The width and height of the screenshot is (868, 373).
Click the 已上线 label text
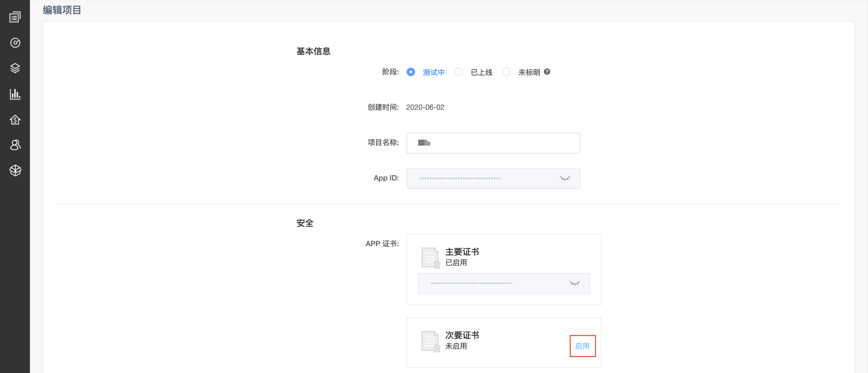pos(481,73)
